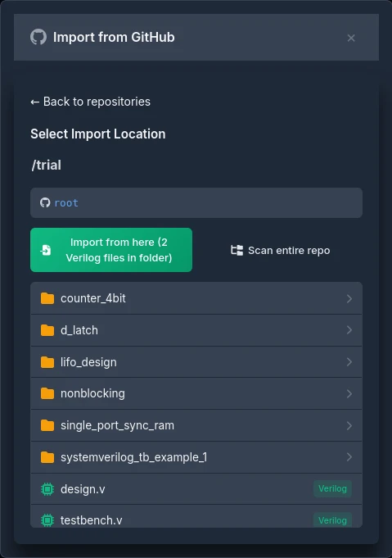Click GitHub icon beside root breadcrumb
This screenshot has width=392, height=558.
pyautogui.click(x=45, y=203)
